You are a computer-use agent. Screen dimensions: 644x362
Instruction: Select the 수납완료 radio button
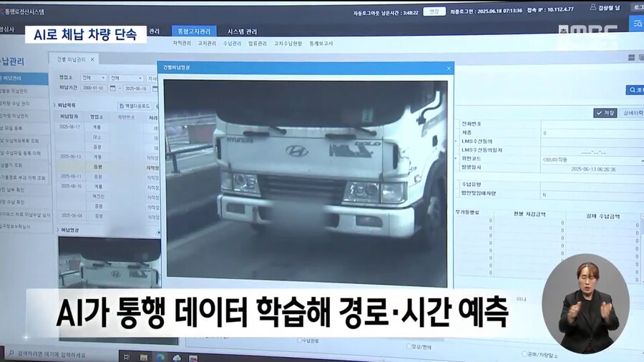click(x=299, y=341)
